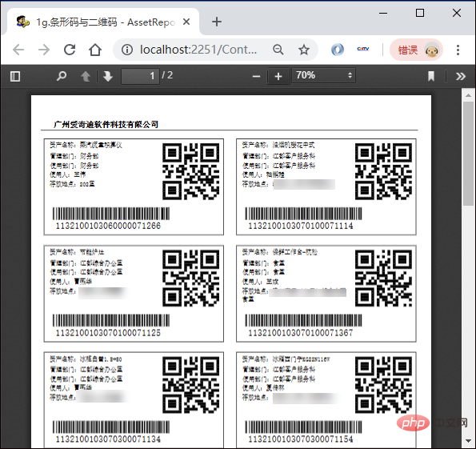Click barcode number 11321001030703000071134

tap(108, 439)
